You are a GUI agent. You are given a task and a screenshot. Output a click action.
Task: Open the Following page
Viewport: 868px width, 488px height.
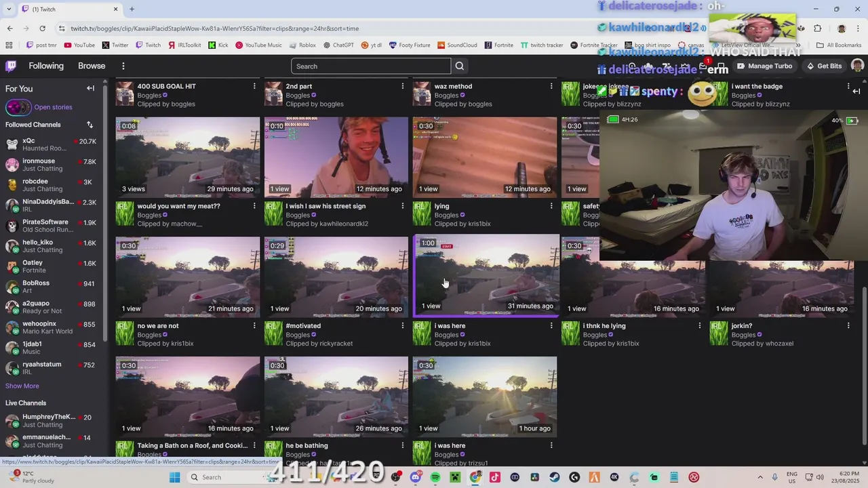pos(46,66)
